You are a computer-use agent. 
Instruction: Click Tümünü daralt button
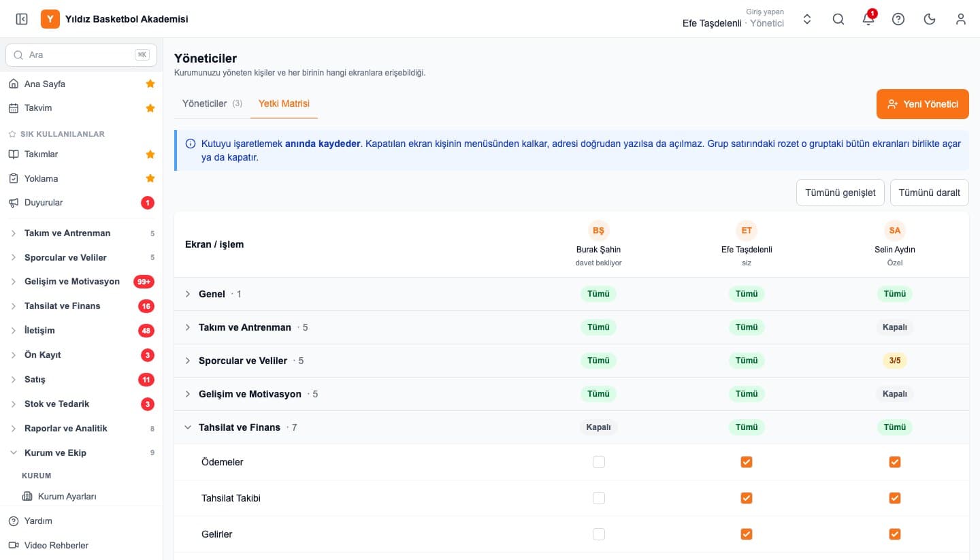click(x=930, y=193)
